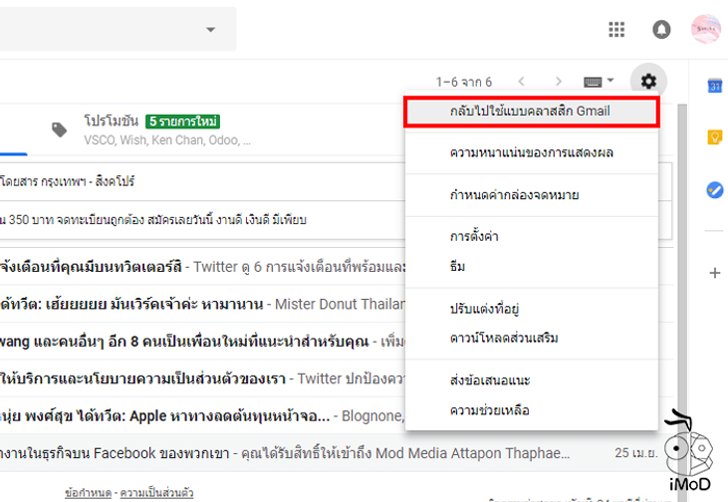Open notifications bell
728x502 pixels.
[661, 30]
